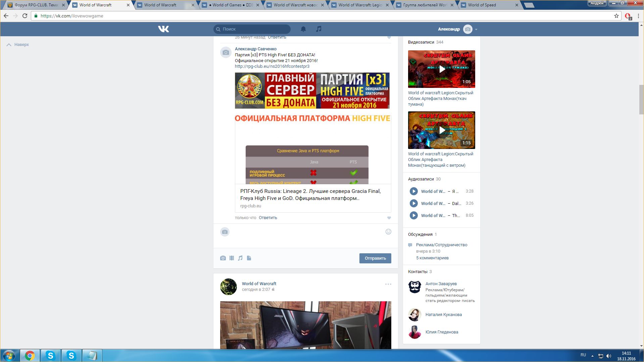The height and width of the screenshot is (362, 644).
Task: Open Александр Савченко profile name
Action: pyautogui.click(x=256, y=49)
